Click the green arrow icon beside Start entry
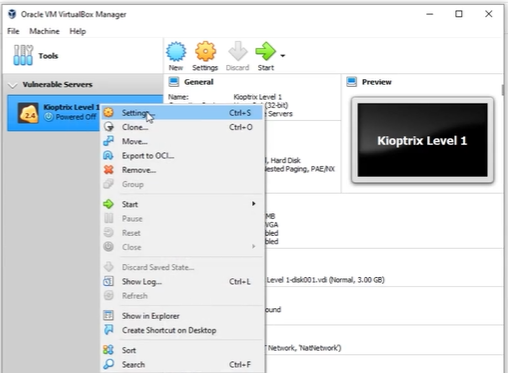The height and width of the screenshot is (373, 508). click(108, 204)
